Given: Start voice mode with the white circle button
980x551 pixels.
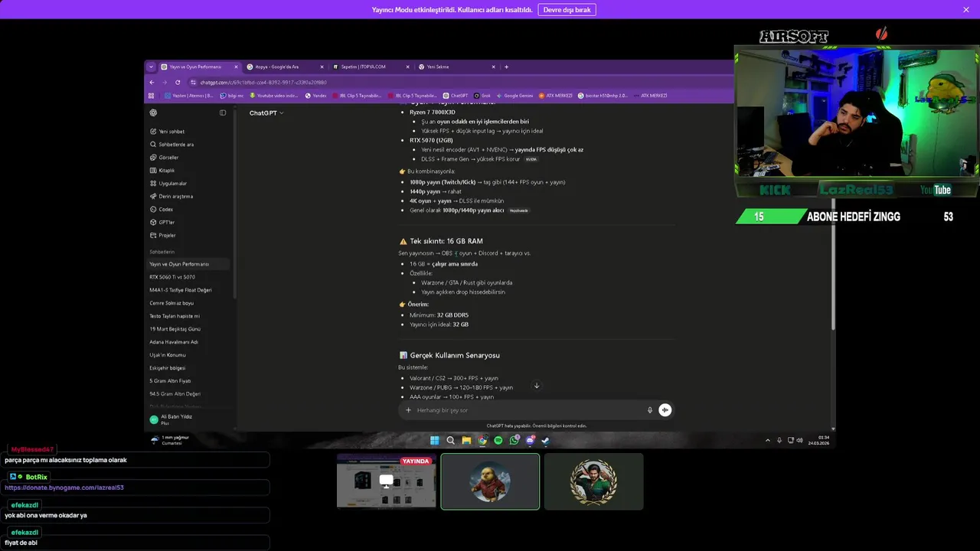Looking at the screenshot, I should tap(665, 410).
